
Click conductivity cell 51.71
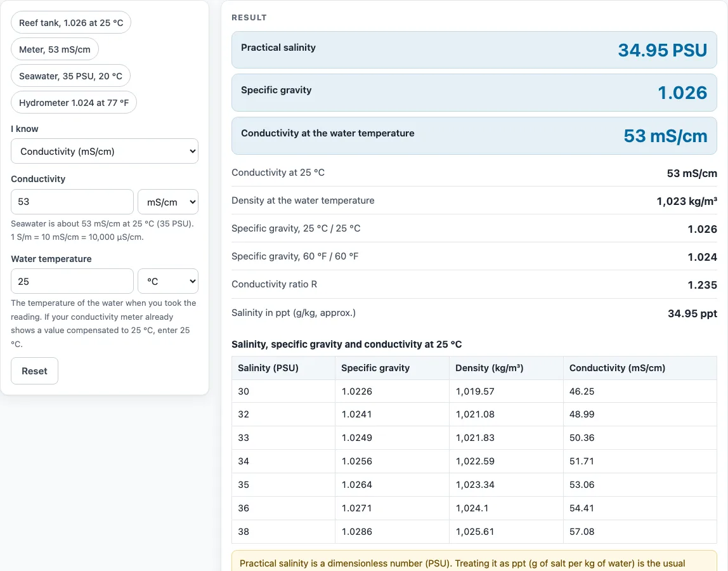point(640,461)
